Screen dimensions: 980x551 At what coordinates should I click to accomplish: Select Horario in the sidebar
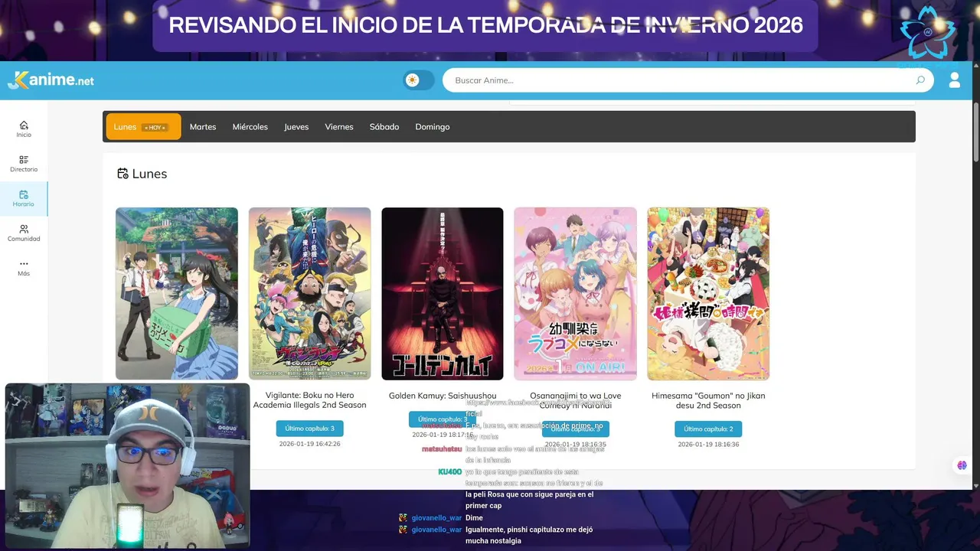24,199
